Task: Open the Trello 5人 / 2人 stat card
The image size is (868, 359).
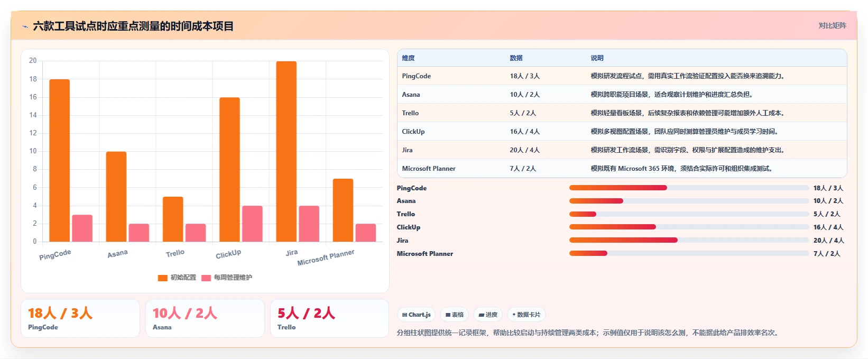Action: pos(329,318)
